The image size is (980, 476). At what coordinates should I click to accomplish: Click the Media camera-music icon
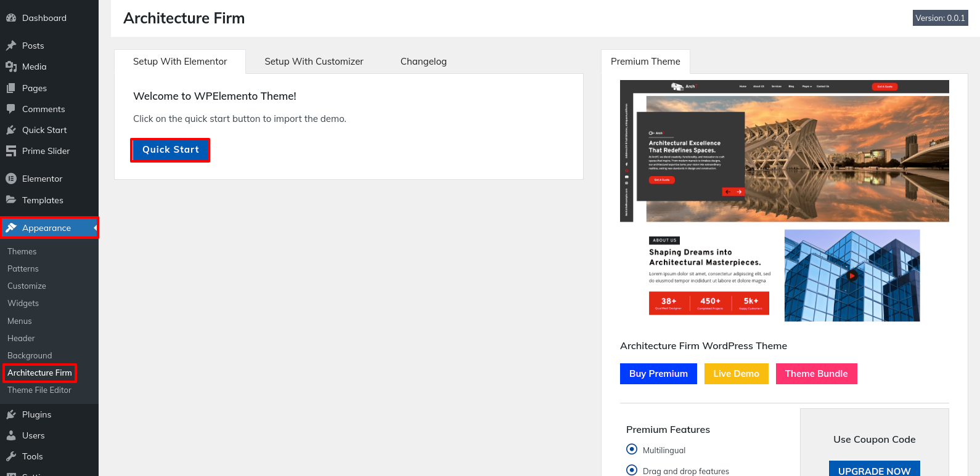11,67
